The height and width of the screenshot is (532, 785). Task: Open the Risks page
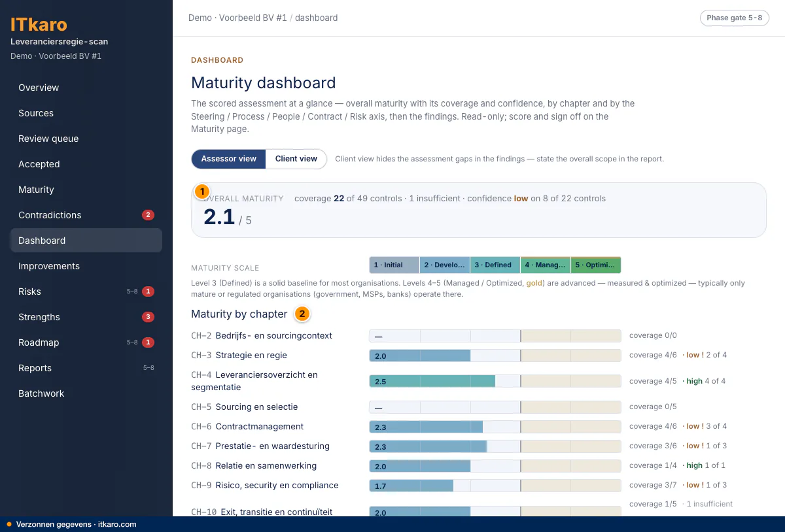point(86,291)
